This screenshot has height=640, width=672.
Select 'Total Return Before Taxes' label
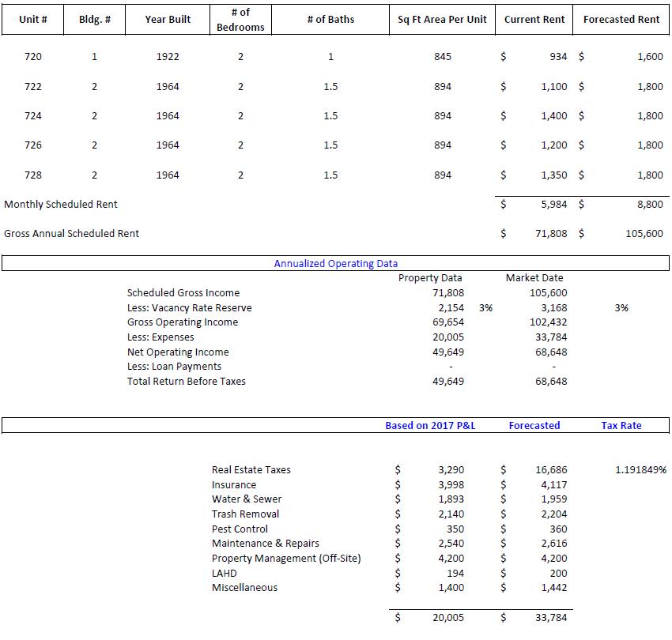(186, 382)
